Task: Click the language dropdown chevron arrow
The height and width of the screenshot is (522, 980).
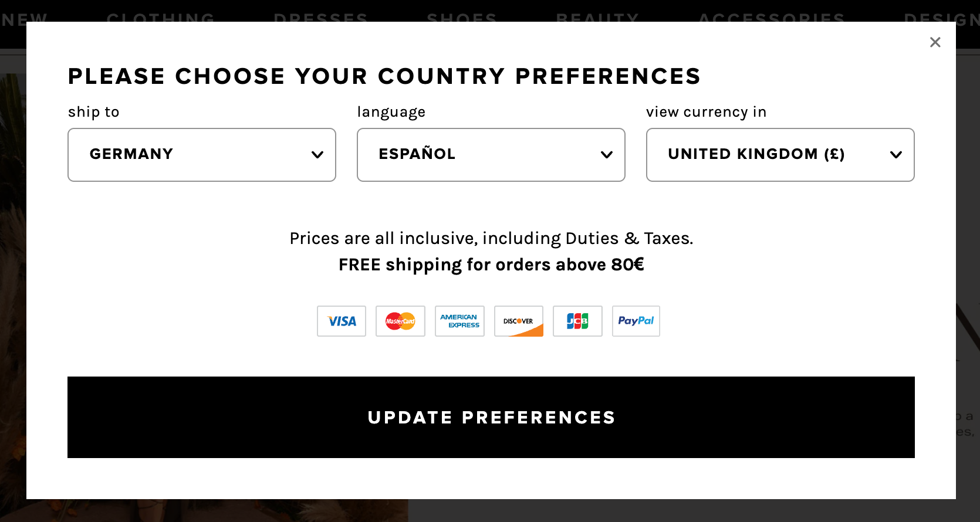Action: coord(607,155)
